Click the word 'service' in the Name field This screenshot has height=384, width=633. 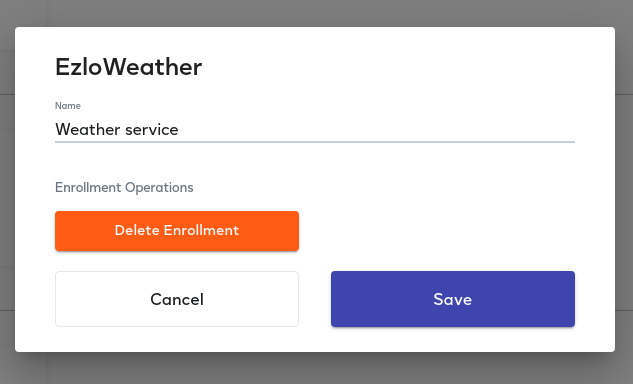(152, 130)
